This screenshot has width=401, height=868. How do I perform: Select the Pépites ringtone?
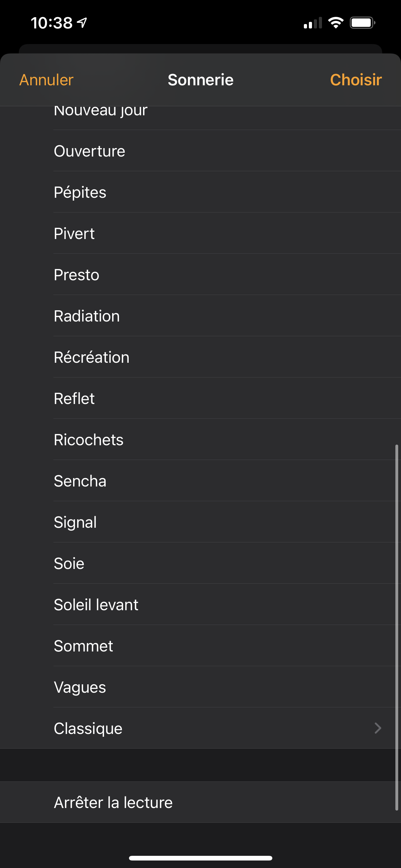click(x=80, y=192)
